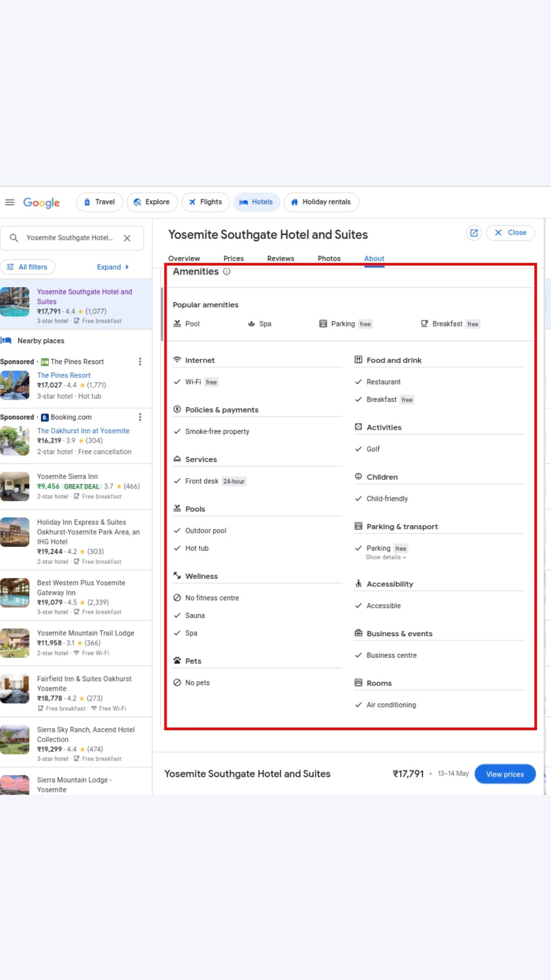Click the Yosemite Southgate Hotel search field

coord(70,238)
